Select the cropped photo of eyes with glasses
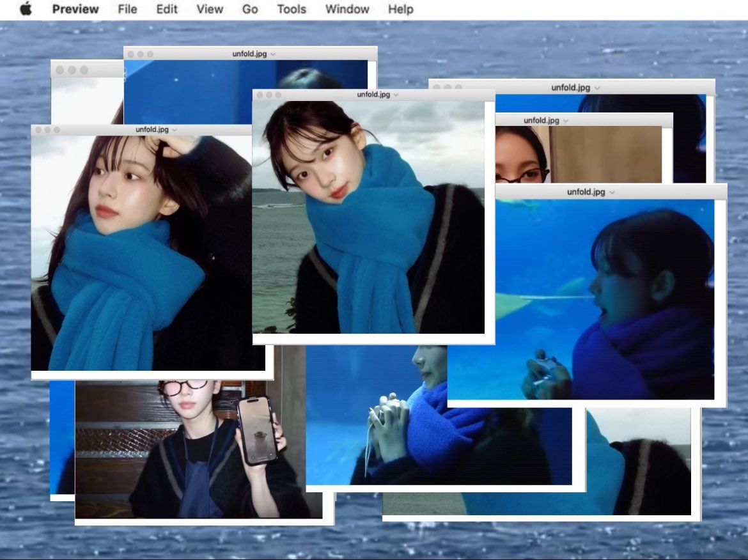 (578, 154)
